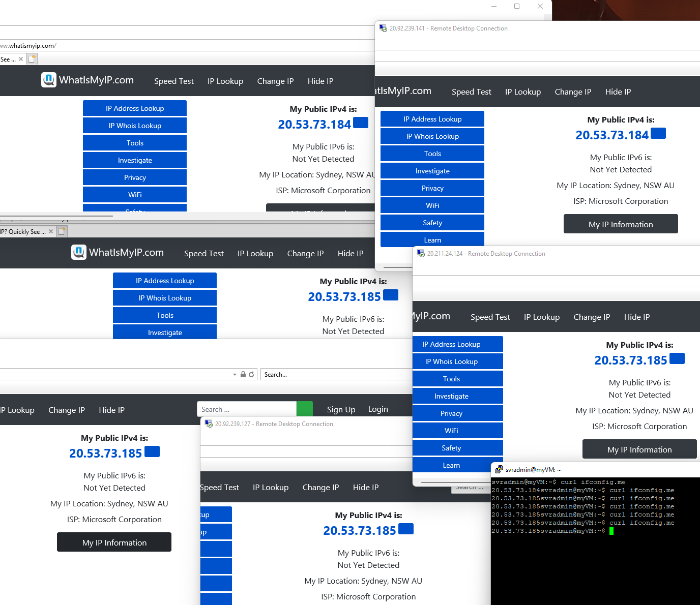The image size is (700, 605).
Task: Click the blue copy button beside 20.53.73.185 in the middle-left browser
Action: [391, 295]
